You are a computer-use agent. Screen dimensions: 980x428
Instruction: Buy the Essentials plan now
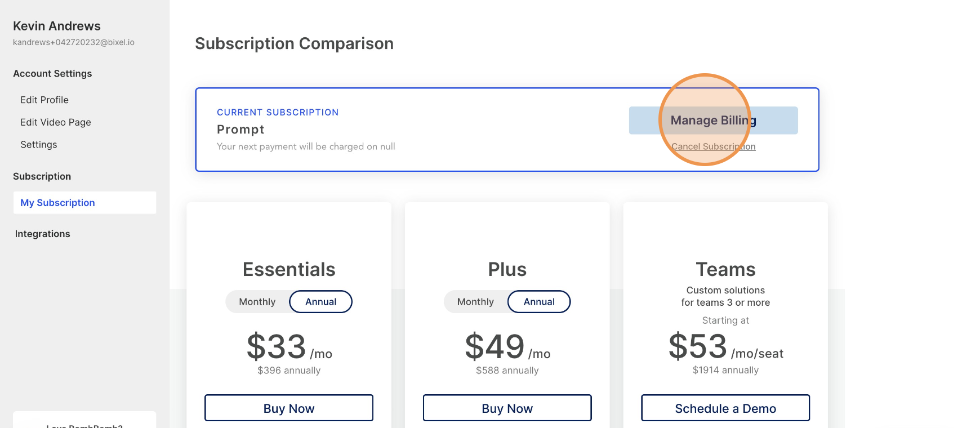[x=289, y=408]
